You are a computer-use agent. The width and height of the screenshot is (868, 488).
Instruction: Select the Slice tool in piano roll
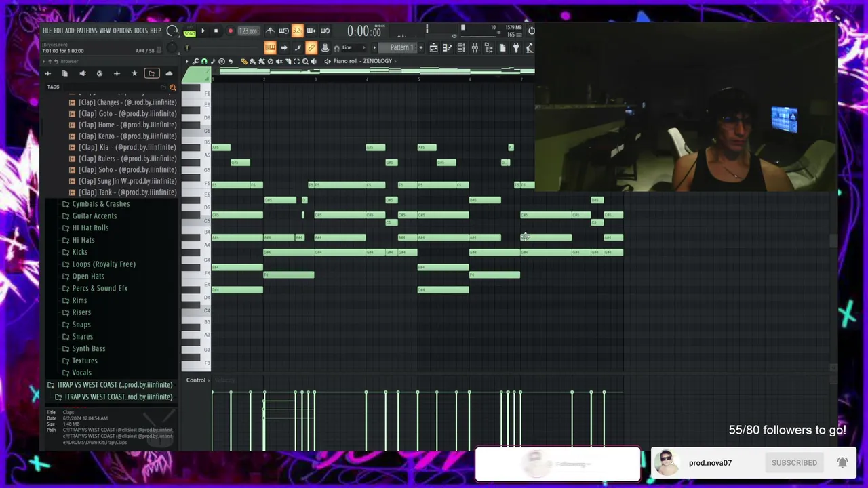coord(288,62)
